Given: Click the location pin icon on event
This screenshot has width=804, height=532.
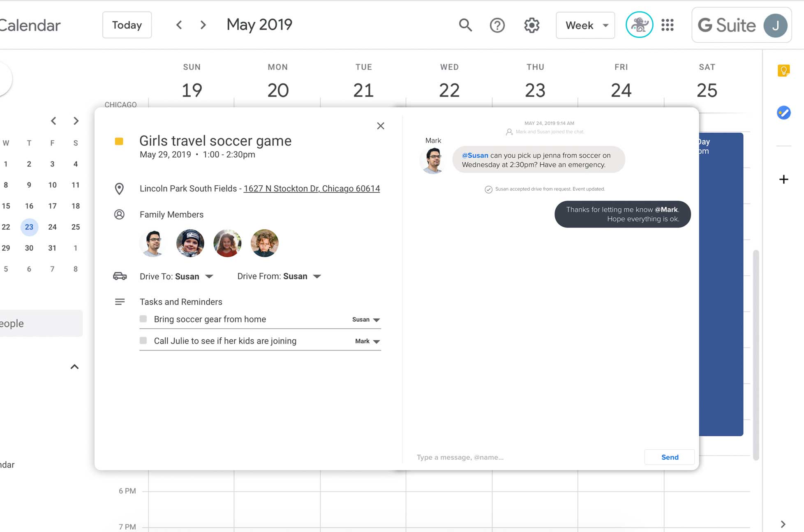Looking at the screenshot, I should [119, 188].
